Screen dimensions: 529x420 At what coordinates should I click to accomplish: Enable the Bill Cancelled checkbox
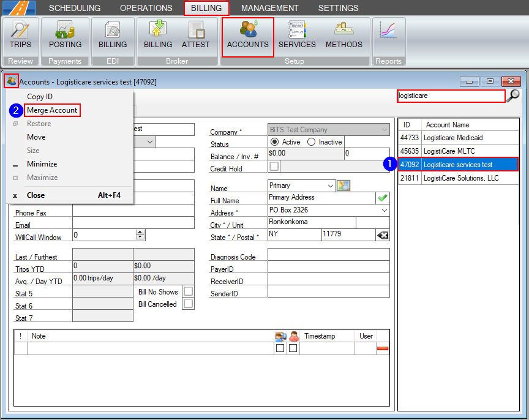pos(189,304)
